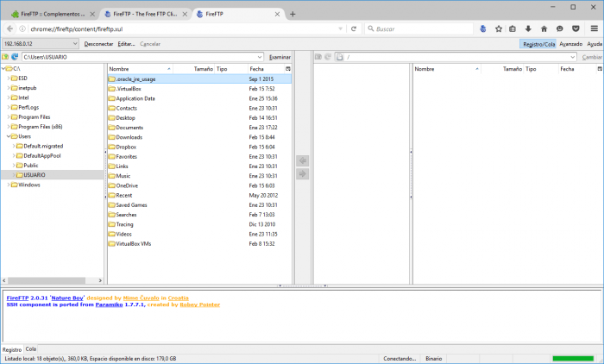Refresh the local directory listing
The image size is (604, 364).
[15, 57]
